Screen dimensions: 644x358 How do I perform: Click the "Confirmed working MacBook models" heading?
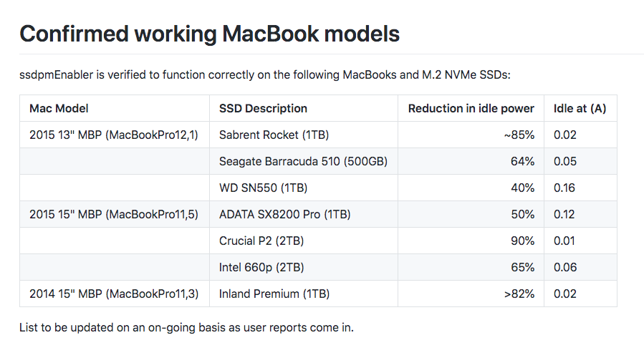(209, 34)
